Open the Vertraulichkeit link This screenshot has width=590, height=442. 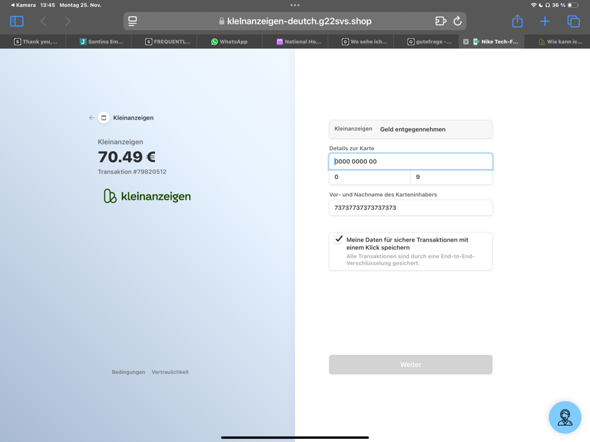[170, 372]
